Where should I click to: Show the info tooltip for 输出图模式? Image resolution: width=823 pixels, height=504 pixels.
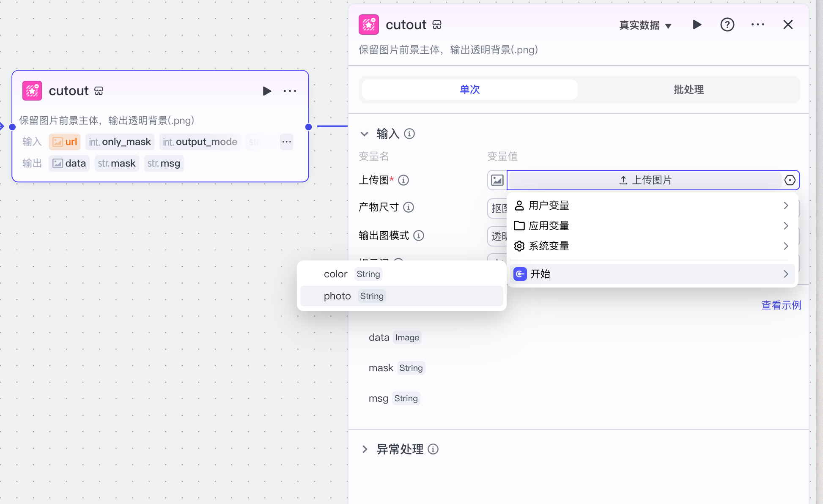[x=419, y=236]
